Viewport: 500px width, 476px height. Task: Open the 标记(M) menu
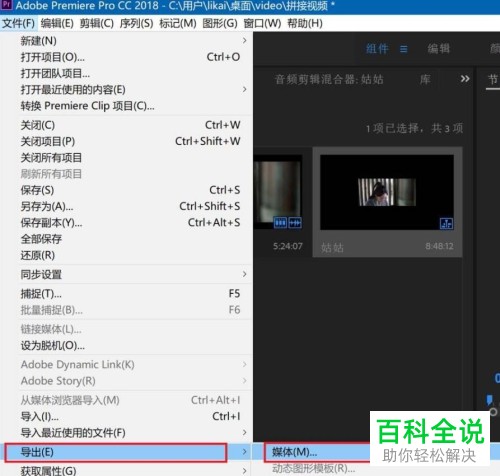[178, 23]
